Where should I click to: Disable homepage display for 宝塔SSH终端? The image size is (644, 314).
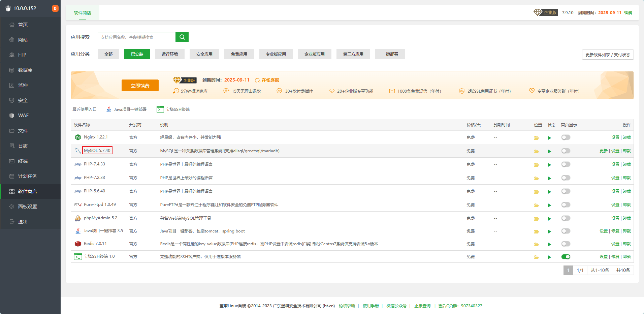coord(566,257)
